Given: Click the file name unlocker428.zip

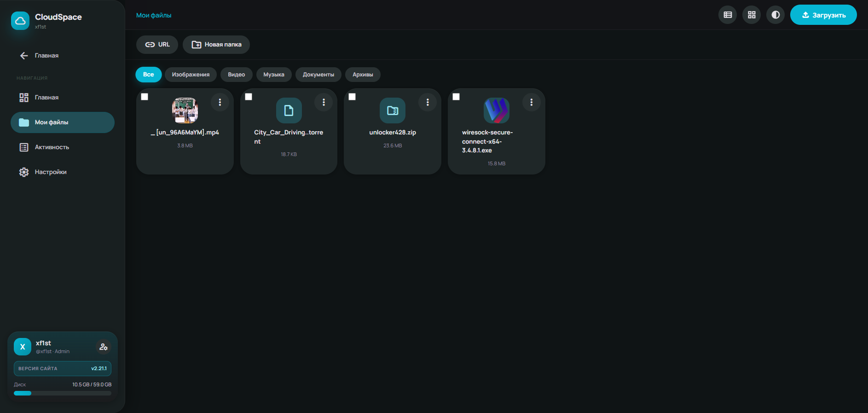Looking at the screenshot, I should click(x=393, y=133).
